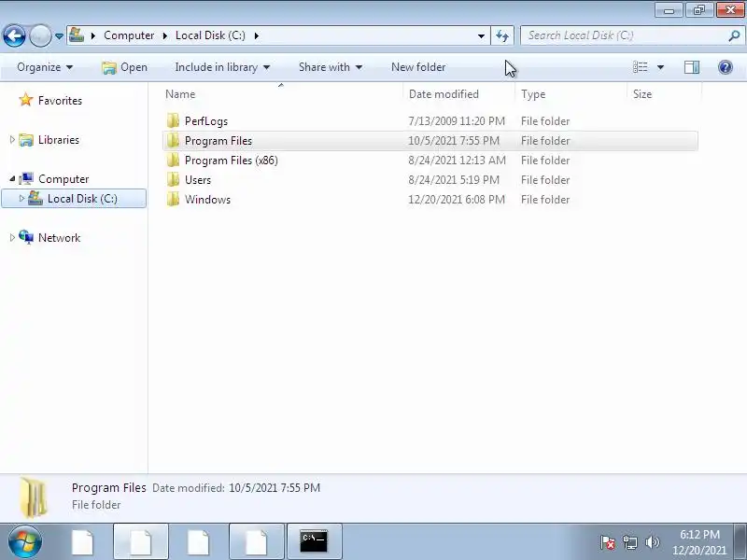This screenshot has width=747, height=560.
Task: Click the greyed Forward navigation button
Action: point(40,35)
